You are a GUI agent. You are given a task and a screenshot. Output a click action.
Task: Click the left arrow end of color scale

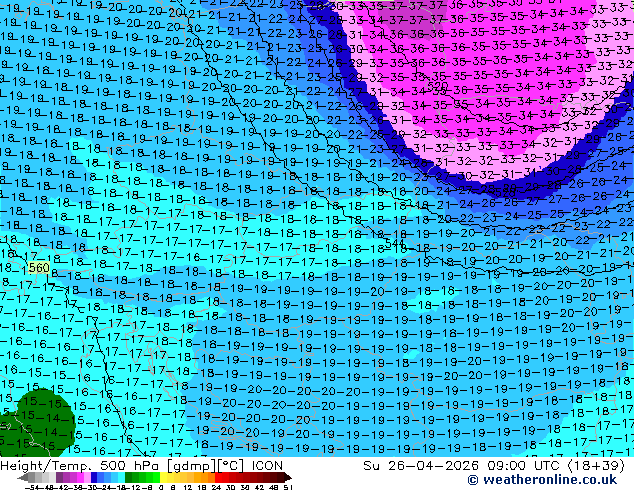22,478
